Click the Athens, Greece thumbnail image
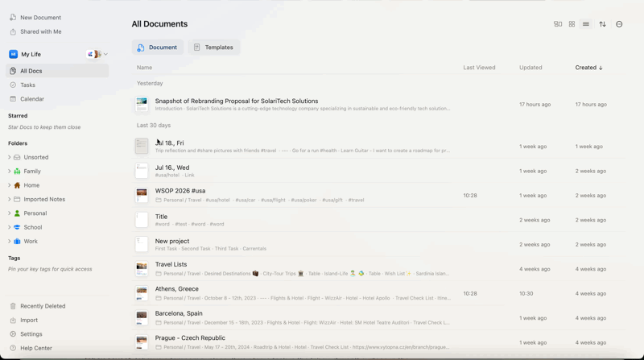This screenshot has height=360, width=644. point(142,293)
